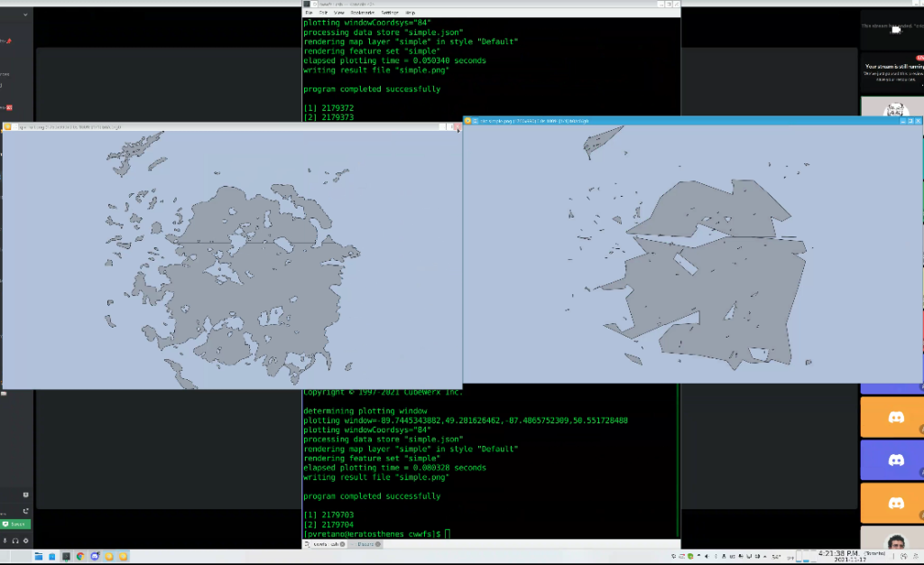Toggle Discord microphone mute icon

pos(5,540)
